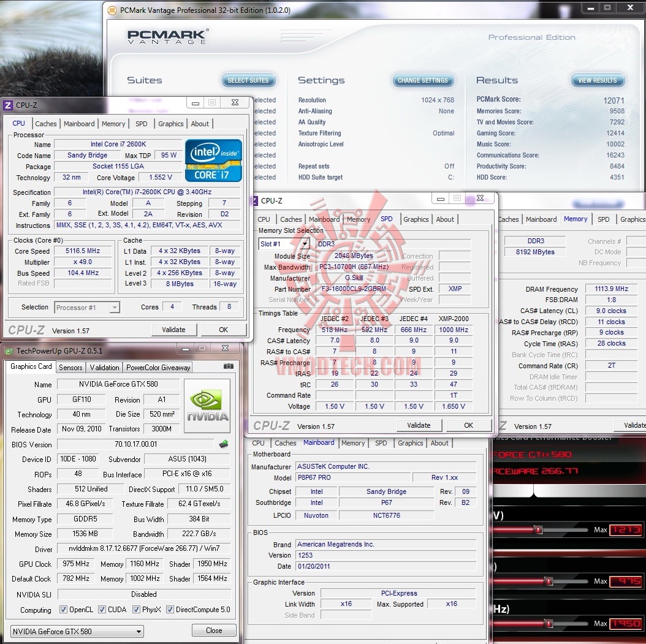Open Graphics tab in CPU-Z processor window
Image resolution: width=646 pixels, height=644 pixels.
170,124
